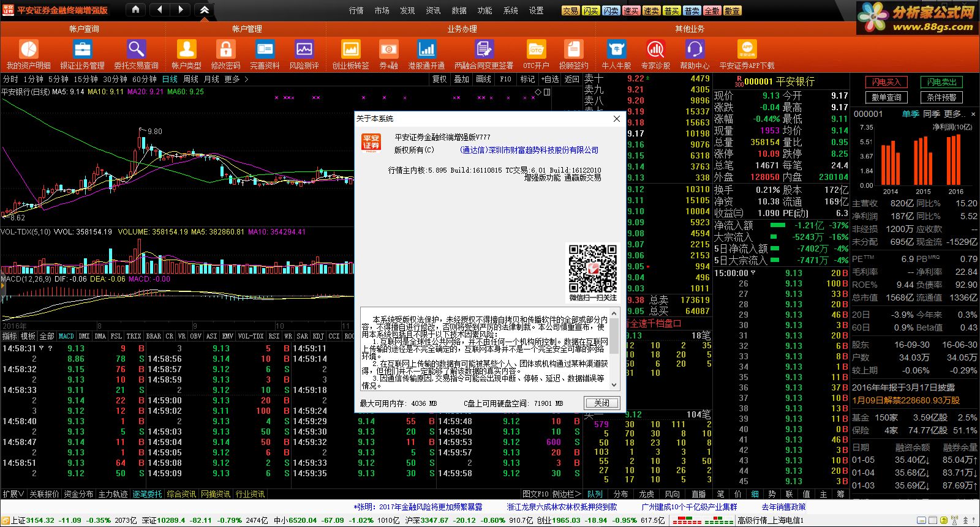Select MACD indicator tab
Image resolution: width=980 pixels, height=527 pixels.
point(66,336)
